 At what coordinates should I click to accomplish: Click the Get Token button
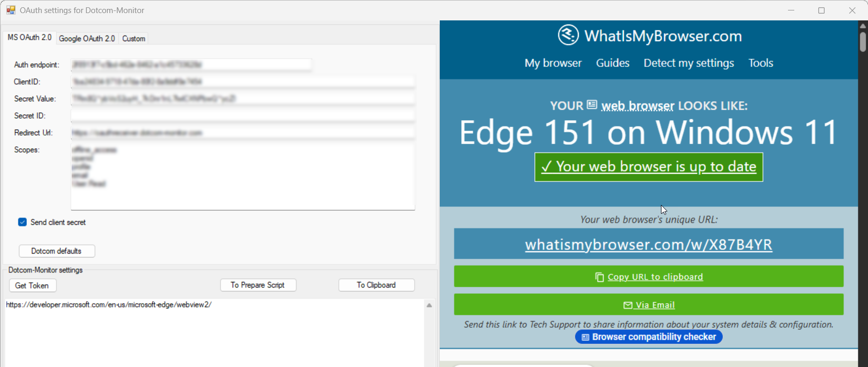32,285
